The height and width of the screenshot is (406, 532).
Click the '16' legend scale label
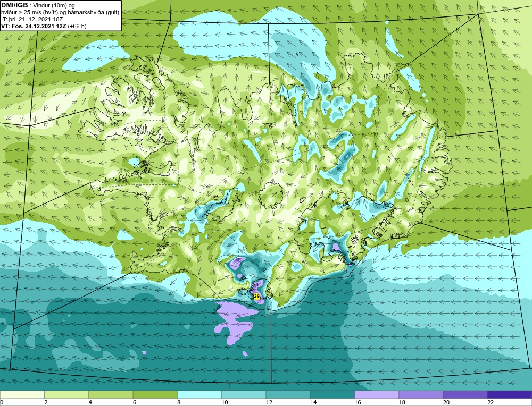pyautogui.click(x=358, y=402)
